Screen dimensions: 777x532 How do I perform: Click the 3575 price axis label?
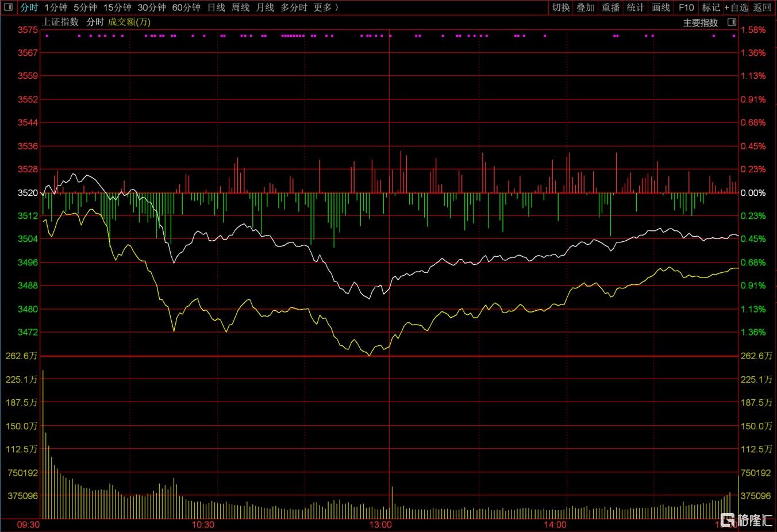click(28, 29)
